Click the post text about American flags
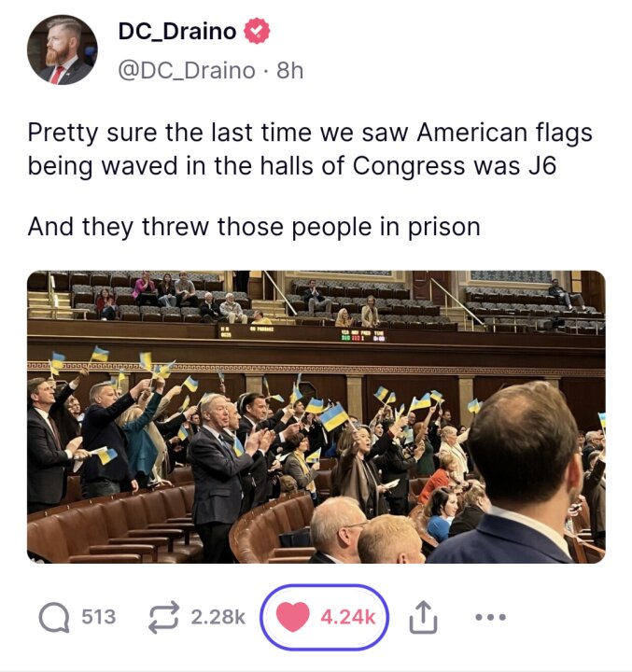 (310, 149)
